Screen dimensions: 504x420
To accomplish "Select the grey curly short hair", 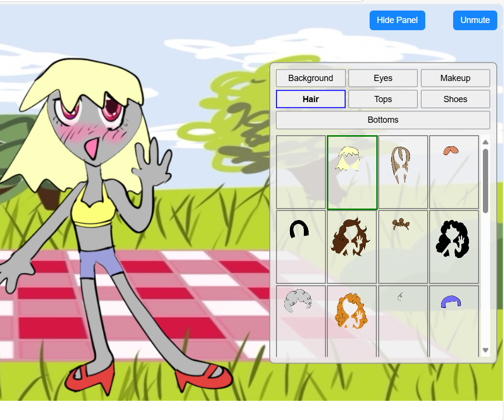I will pyautogui.click(x=301, y=321).
